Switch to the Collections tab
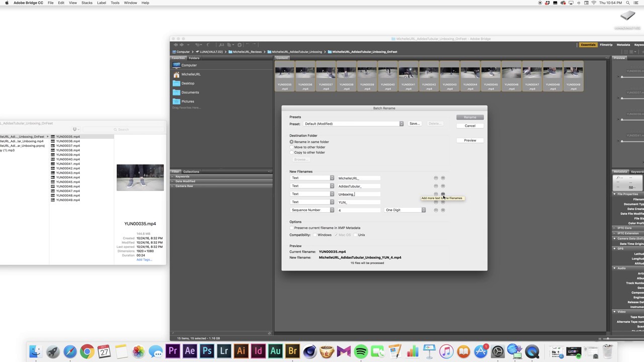The width and height of the screenshot is (644, 362). pos(191,171)
